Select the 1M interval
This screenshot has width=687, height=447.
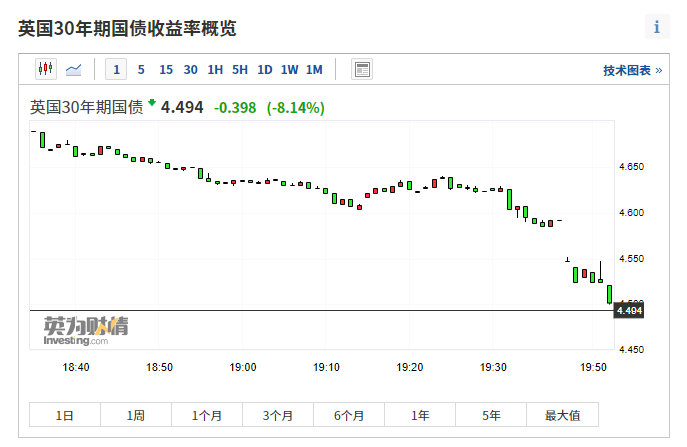[314, 69]
